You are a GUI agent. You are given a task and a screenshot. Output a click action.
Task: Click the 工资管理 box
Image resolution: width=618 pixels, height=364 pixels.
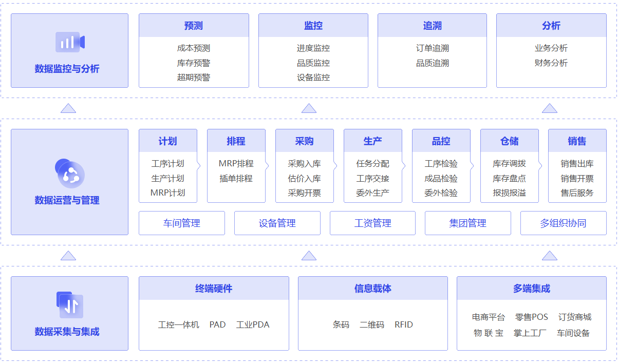pos(372,223)
